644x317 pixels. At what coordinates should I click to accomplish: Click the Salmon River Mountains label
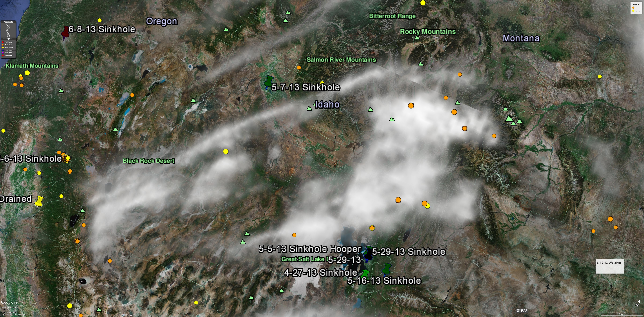coord(341,60)
